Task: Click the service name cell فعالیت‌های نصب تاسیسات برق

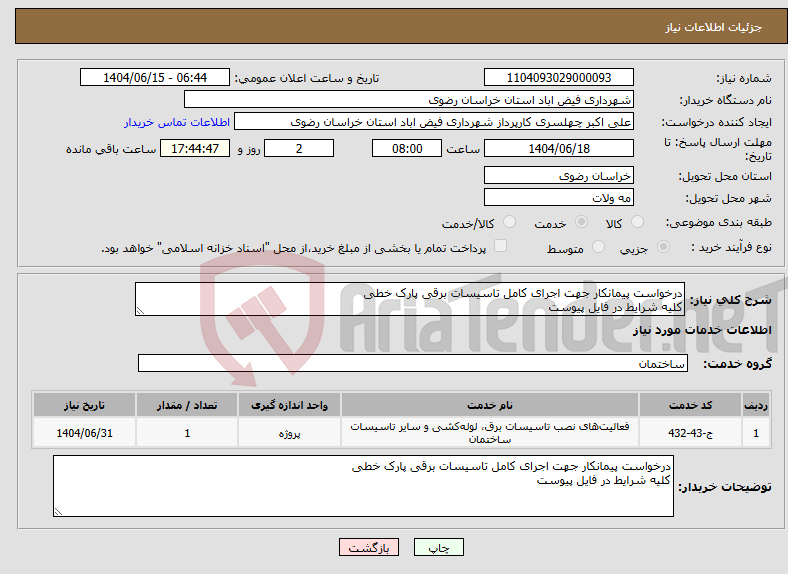Action: coord(489,433)
